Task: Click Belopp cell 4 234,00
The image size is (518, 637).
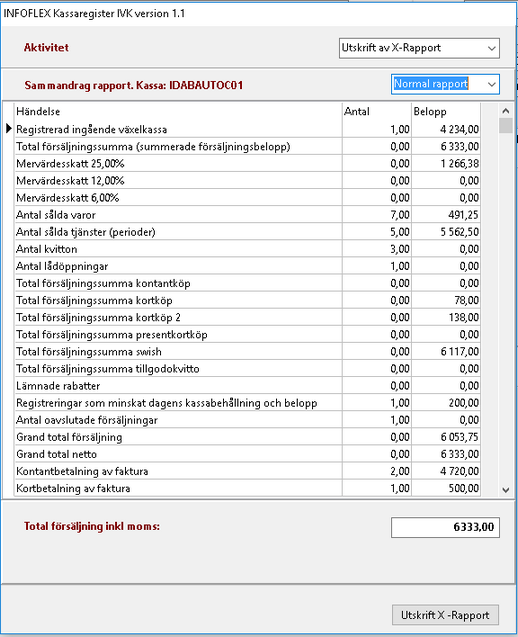Action: (446, 129)
